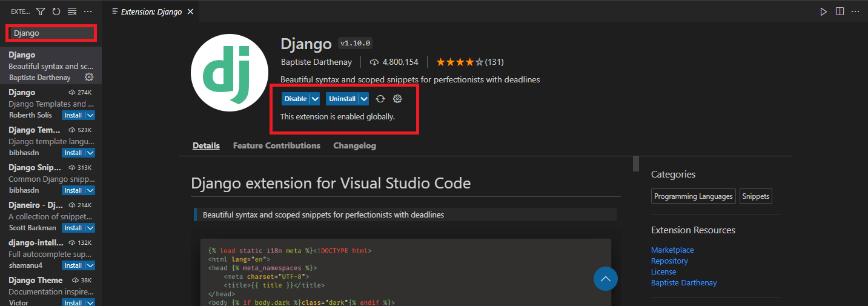The image size is (868, 306).
Task: Open the Repository link
Action: tap(669, 261)
